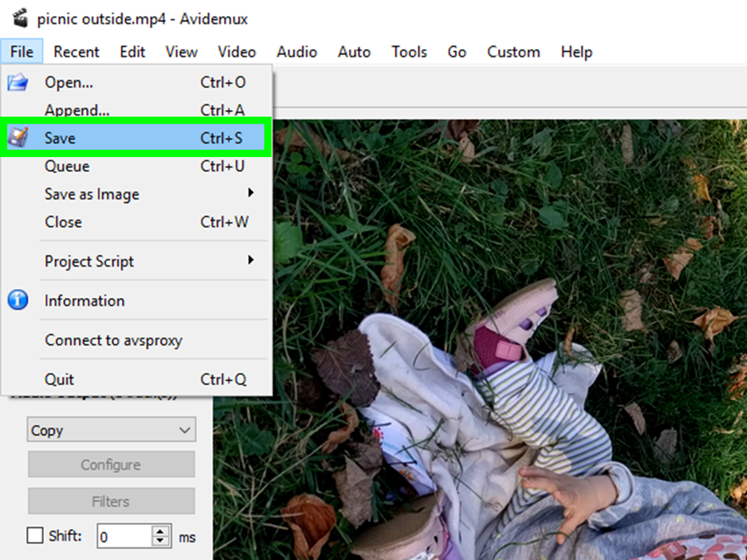The image size is (747, 560).
Task: Select Connect to avsproxy
Action: [x=136, y=340]
